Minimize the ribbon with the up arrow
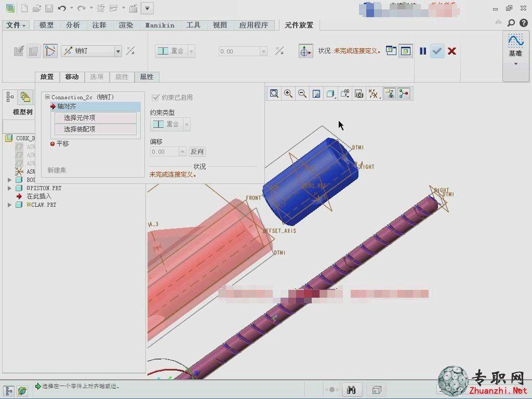This screenshot has height=399, width=532. [x=498, y=22]
